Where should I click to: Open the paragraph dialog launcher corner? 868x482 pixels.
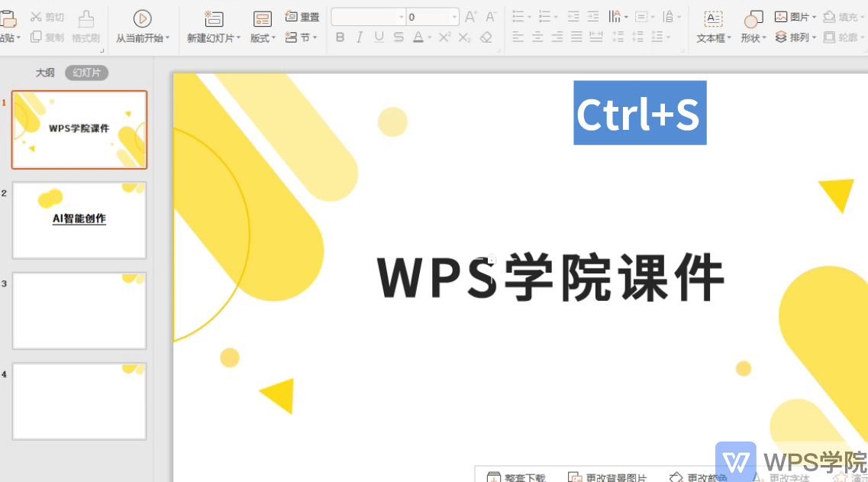pos(682,50)
